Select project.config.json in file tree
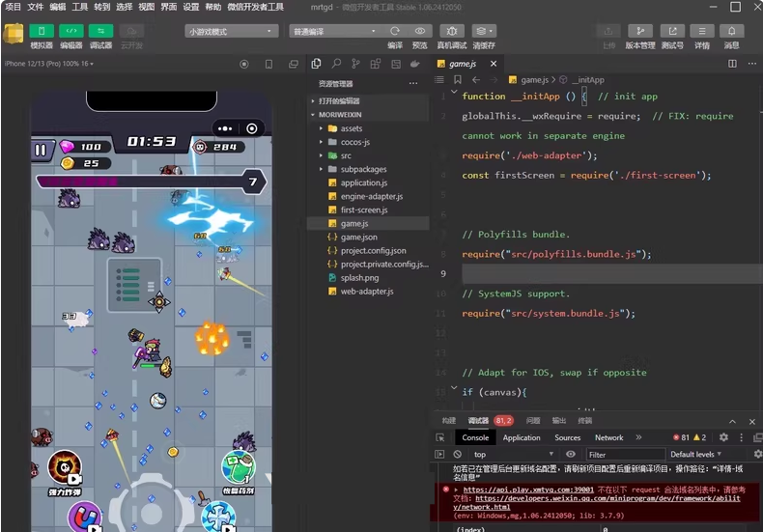Viewport: 763px width, 532px height. 373,250
